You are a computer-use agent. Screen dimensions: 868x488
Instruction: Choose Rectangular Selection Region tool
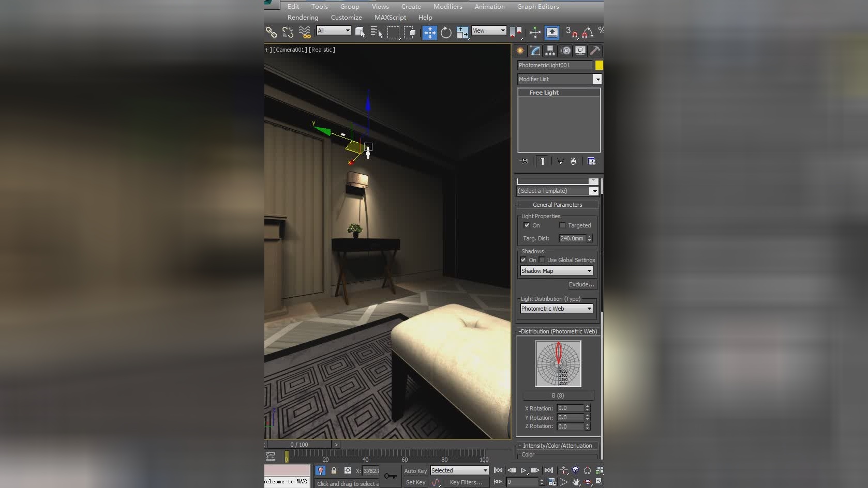(393, 33)
